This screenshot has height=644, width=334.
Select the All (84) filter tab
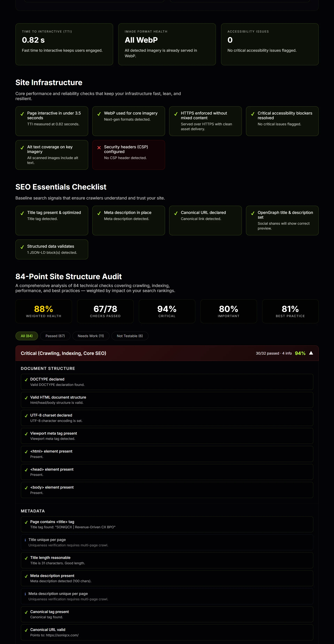click(x=26, y=336)
